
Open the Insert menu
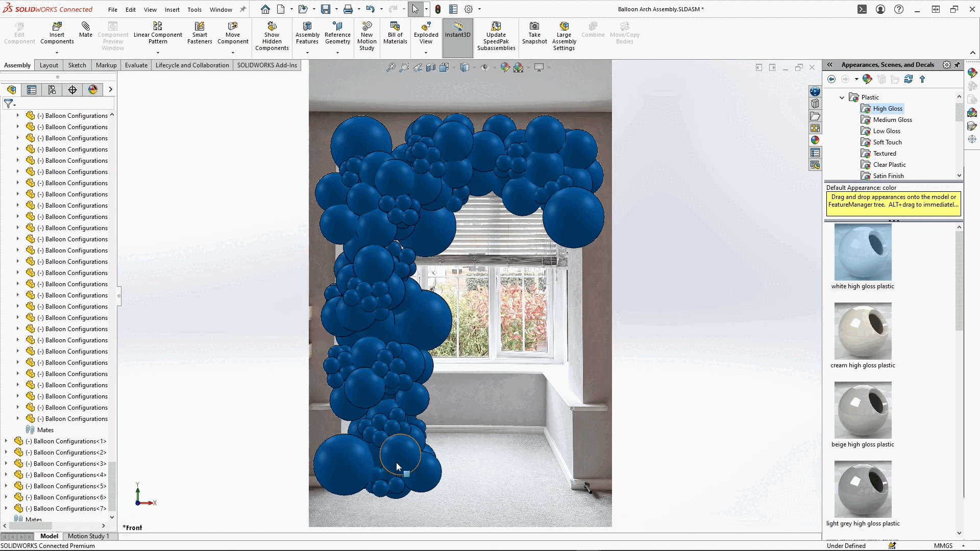pos(172,9)
